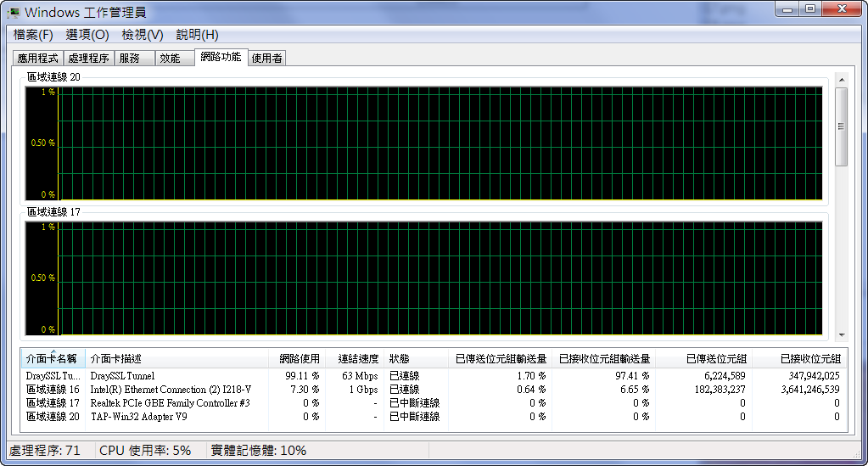Switch to the 效能 tab
Screen dimensions: 868x466
(x=175, y=59)
